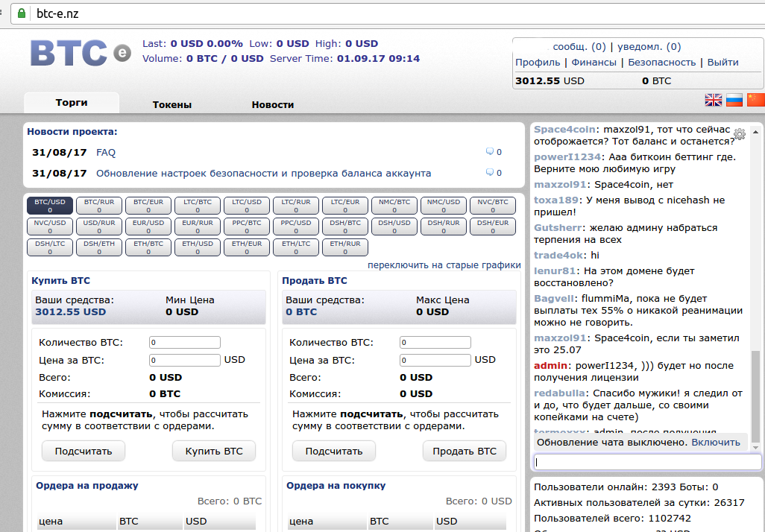Select the LTC/USD trading pair
This screenshot has width=765, height=532.
pyautogui.click(x=247, y=206)
